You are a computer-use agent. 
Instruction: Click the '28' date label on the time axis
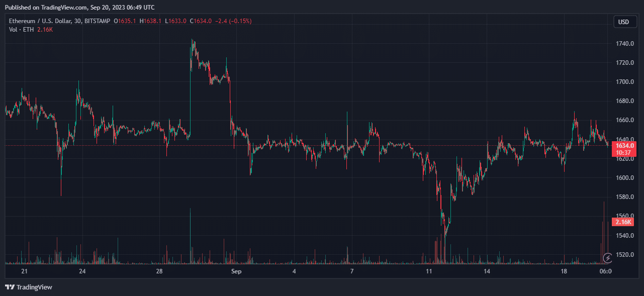pos(159,271)
